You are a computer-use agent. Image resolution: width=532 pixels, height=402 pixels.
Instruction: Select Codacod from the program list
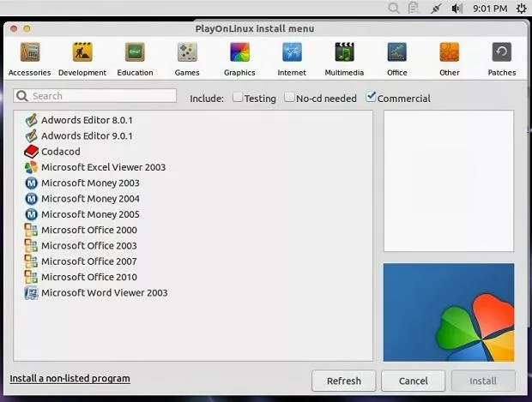point(60,152)
